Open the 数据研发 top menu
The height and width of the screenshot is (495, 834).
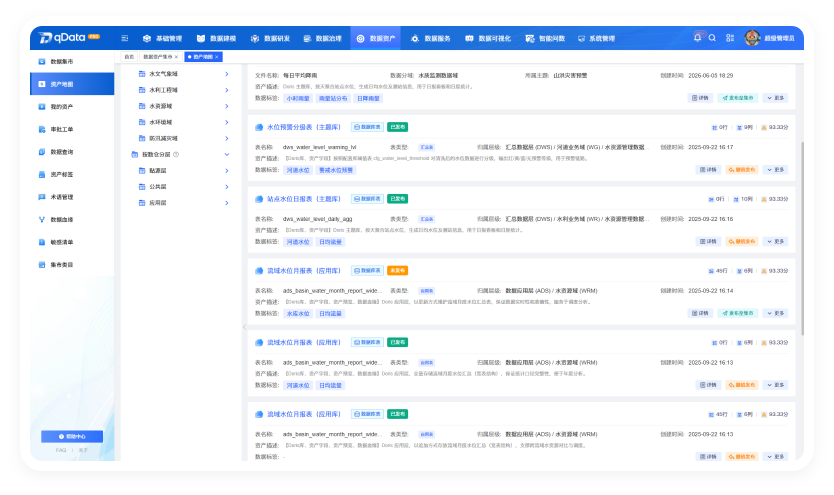click(x=270, y=38)
